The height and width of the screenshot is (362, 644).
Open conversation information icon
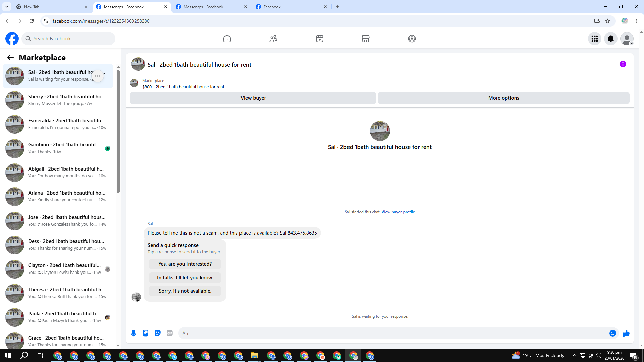[x=623, y=64]
